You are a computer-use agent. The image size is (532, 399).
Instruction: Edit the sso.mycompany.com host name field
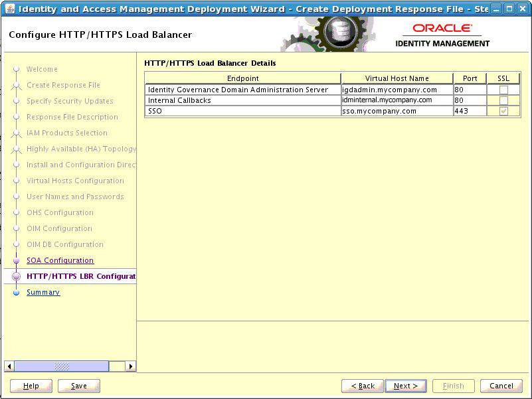point(397,111)
